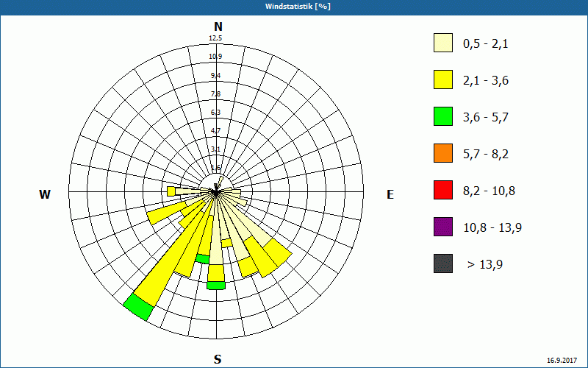Click the purple 10,8 - 13,9 legend swatch

point(443,227)
